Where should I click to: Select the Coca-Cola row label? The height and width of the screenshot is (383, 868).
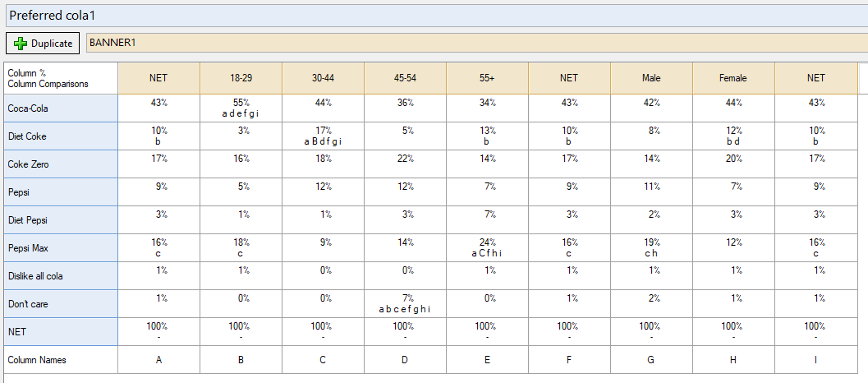[x=61, y=108]
